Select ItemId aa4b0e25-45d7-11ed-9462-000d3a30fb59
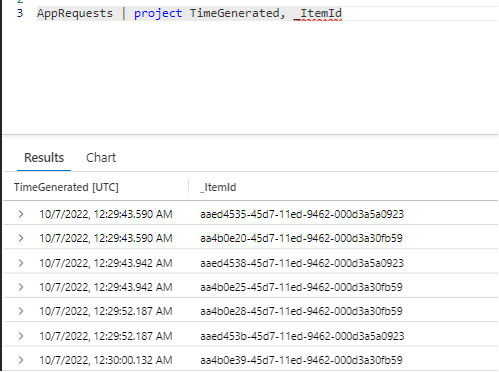The width and height of the screenshot is (499, 372). [x=301, y=287]
